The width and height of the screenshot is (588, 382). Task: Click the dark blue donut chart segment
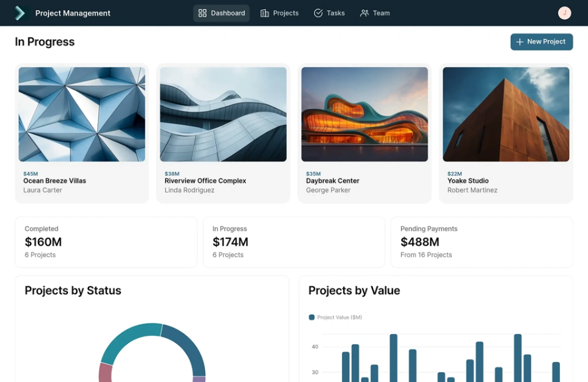point(188,347)
